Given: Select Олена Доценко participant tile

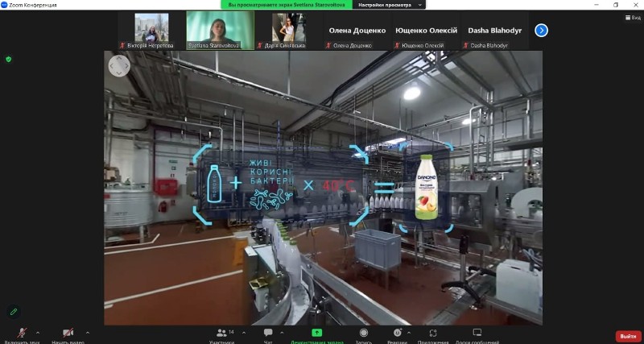Looking at the screenshot, I should (357, 31).
